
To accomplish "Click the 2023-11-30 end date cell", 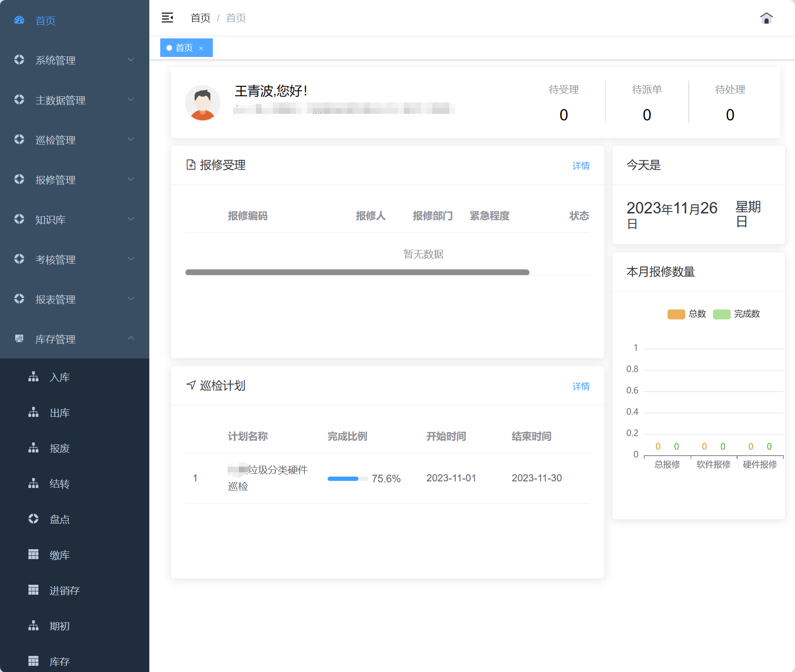I will tap(537, 478).
